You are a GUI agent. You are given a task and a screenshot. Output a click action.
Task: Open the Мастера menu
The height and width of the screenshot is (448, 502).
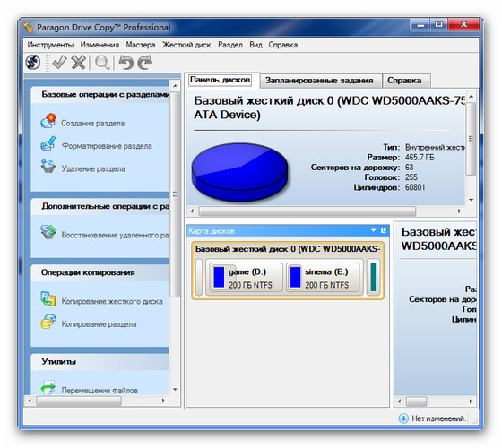141,45
